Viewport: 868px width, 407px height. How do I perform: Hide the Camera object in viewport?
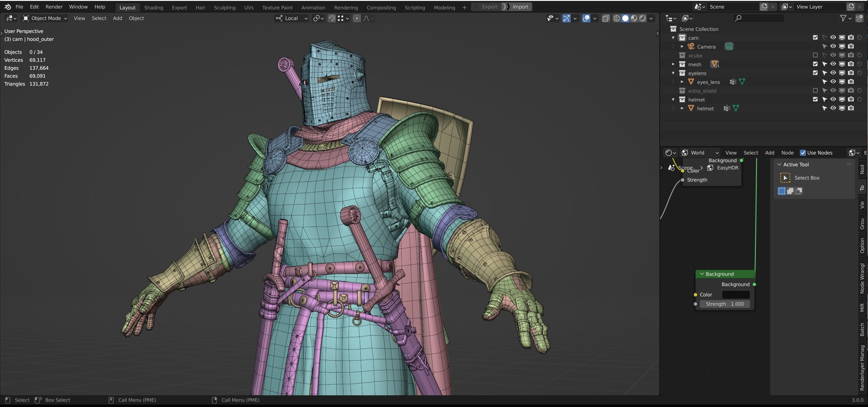[x=833, y=46]
